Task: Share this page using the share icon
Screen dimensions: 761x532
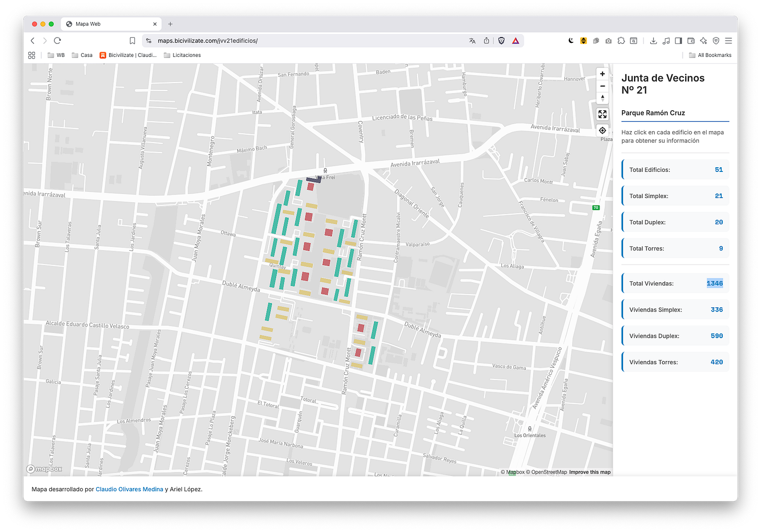Action: tap(487, 41)
